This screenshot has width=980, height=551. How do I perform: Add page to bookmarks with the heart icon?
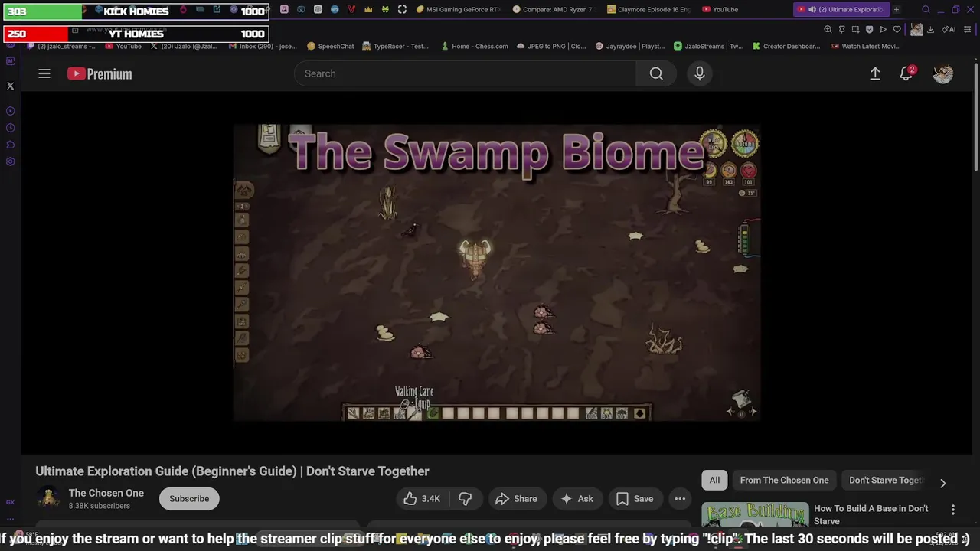click(897, 30)
